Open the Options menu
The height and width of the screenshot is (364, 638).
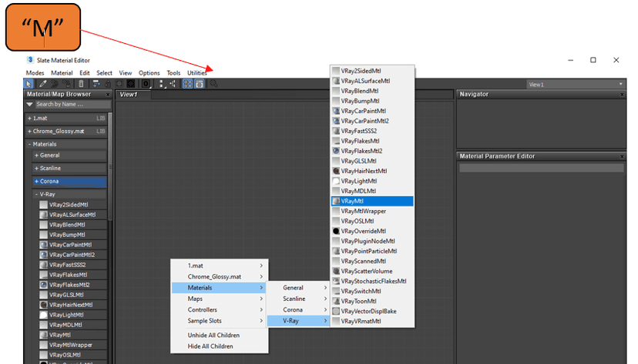click(x=149, y=72)
